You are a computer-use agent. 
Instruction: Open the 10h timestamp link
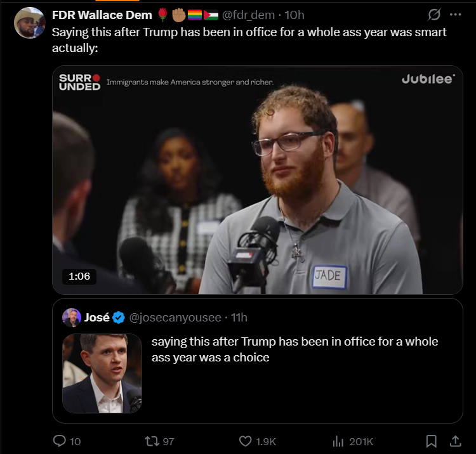point(294,15)
